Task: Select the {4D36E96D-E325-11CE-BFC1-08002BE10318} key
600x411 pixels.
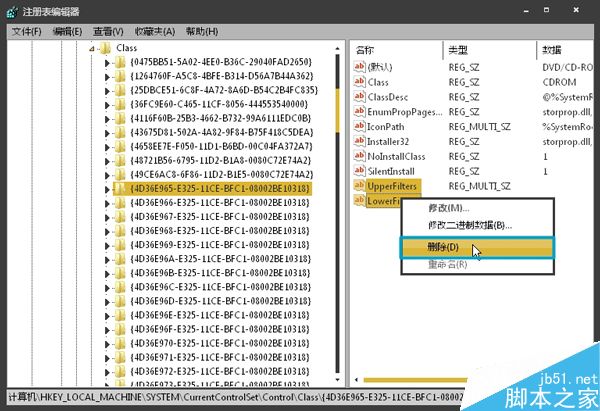Action: 220,302
